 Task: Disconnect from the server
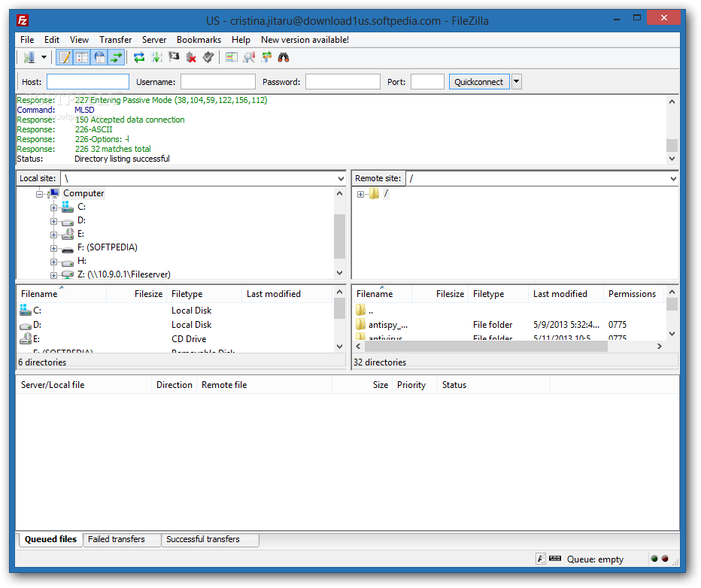[191, 57]
